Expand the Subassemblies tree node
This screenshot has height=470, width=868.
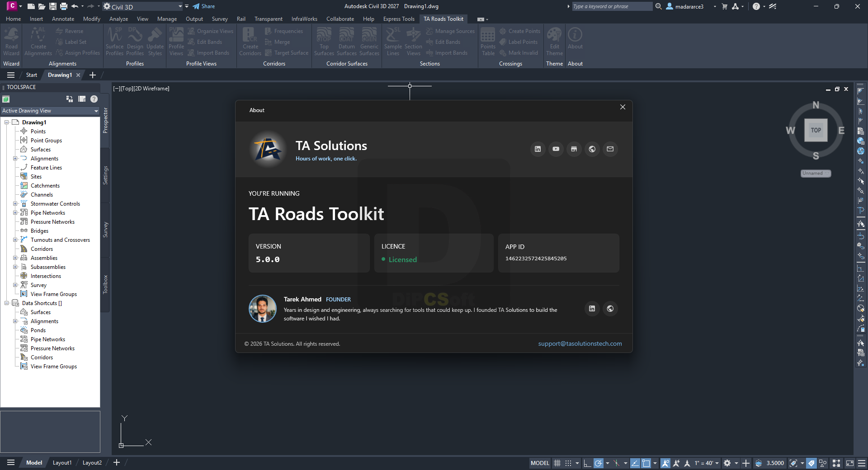(x=15, y=267)
